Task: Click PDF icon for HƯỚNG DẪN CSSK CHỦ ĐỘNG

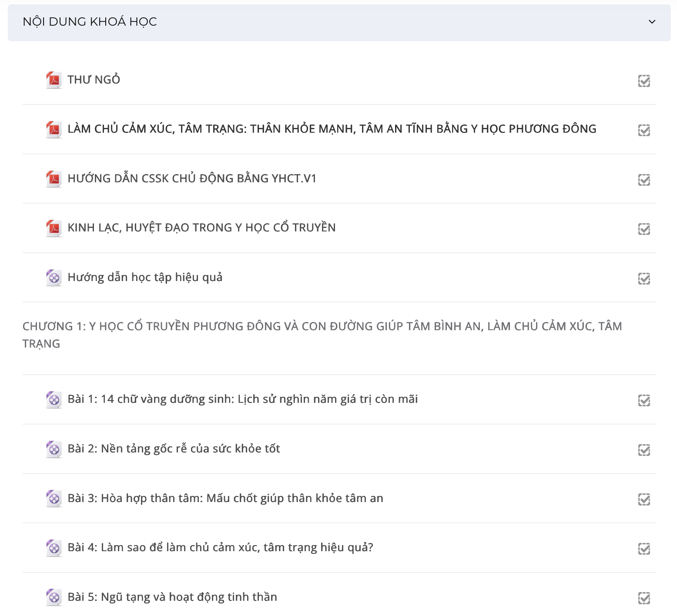Action: [x=54, y=179]
